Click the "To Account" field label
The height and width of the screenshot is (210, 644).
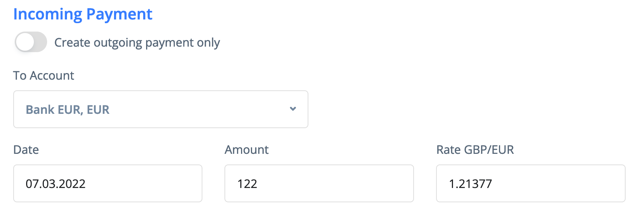[x=43, y=76]
